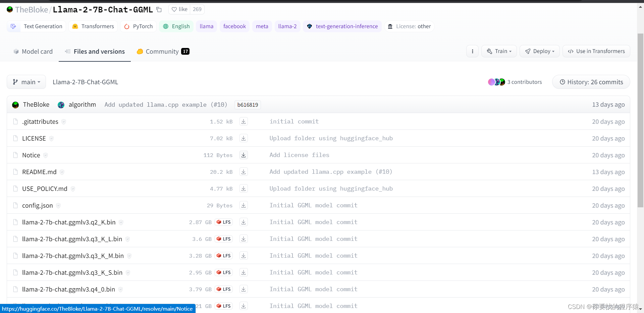Download config.json file
The image size is (644, 313).
[244, 205]
